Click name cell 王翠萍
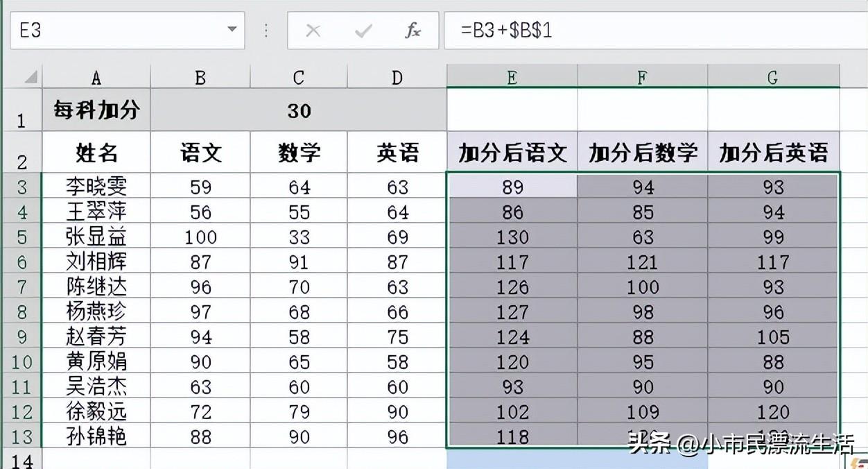 pos(96,212)
